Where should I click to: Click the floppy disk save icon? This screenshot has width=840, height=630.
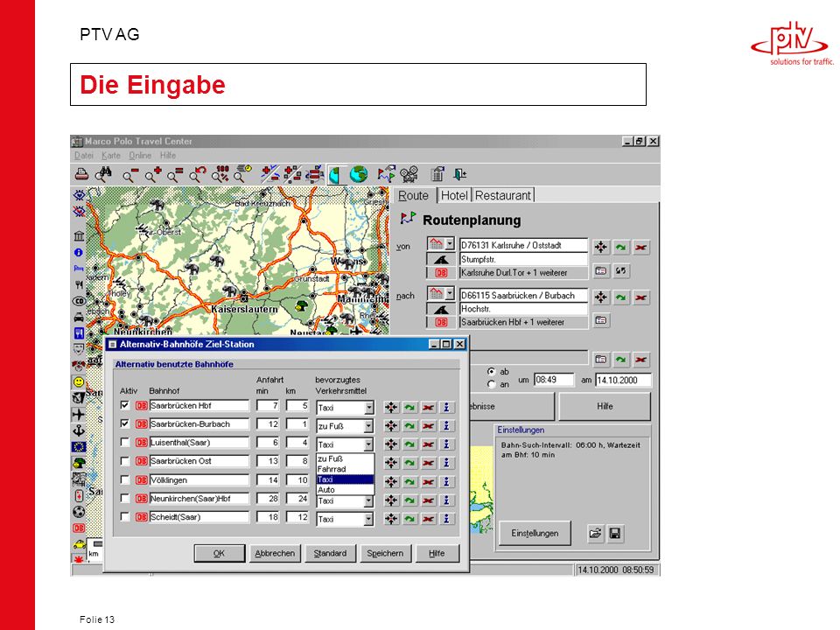[x=615, y=533]
